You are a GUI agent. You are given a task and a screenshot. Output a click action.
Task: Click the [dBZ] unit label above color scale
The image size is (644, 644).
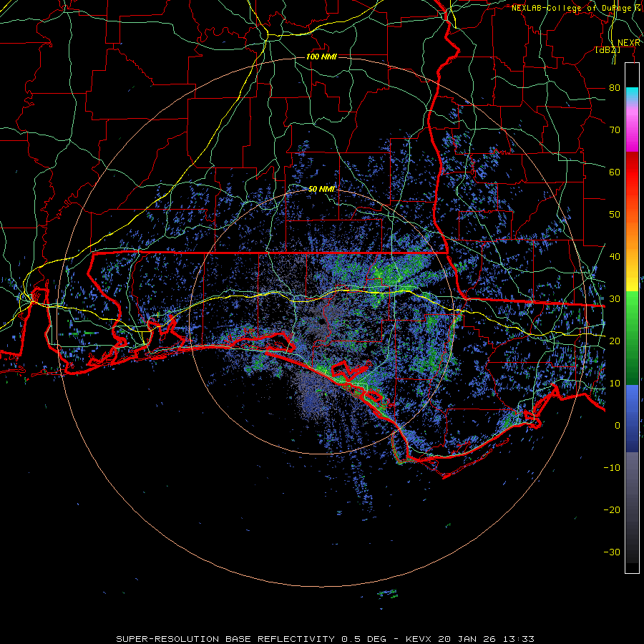[x=608, y=50]
